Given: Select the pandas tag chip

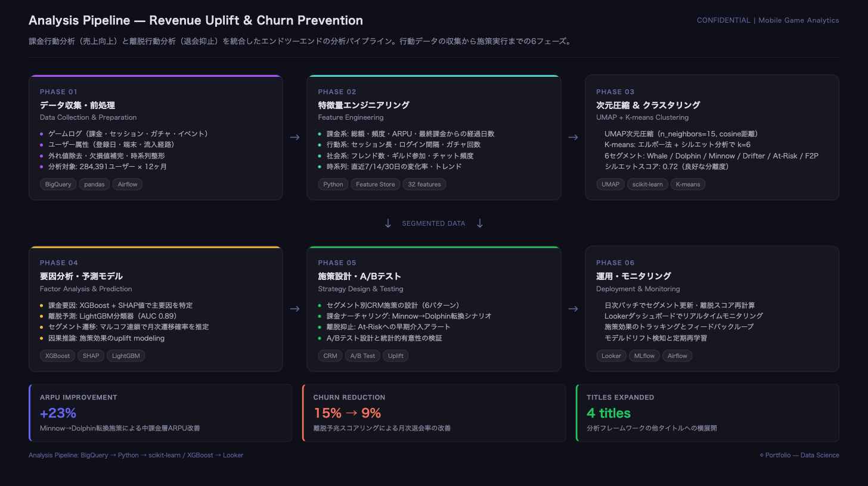Looking at the screenshot, I should coord(94,185).
